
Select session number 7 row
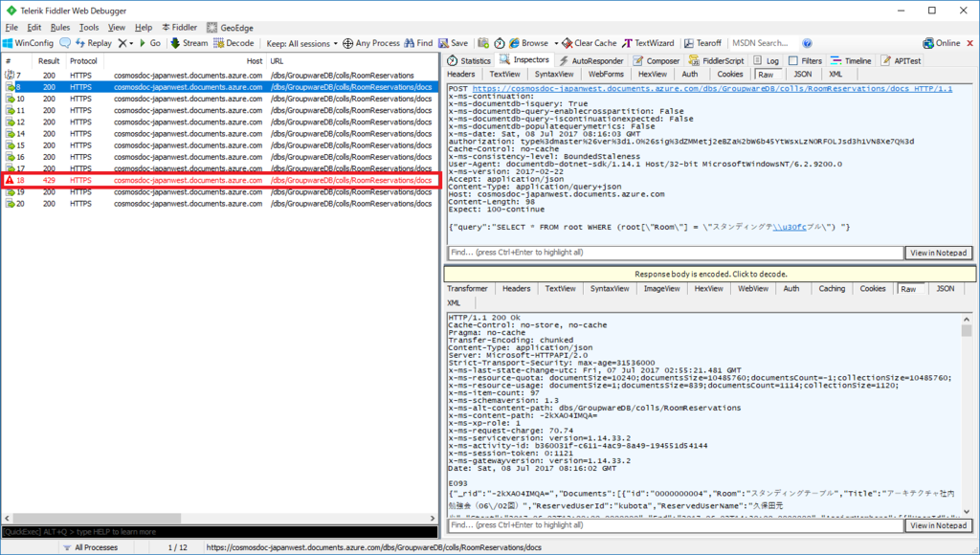220,75
